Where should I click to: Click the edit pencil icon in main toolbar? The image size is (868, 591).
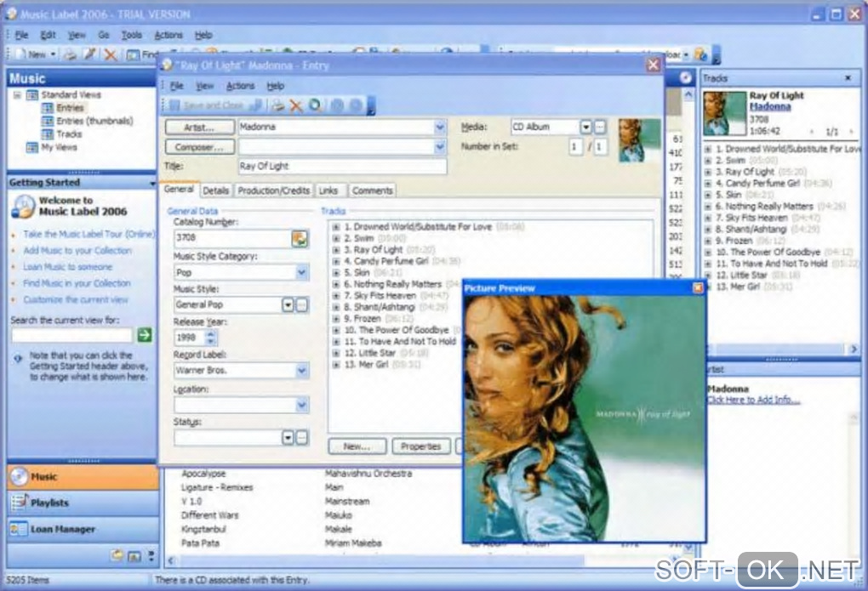point(89,54)
